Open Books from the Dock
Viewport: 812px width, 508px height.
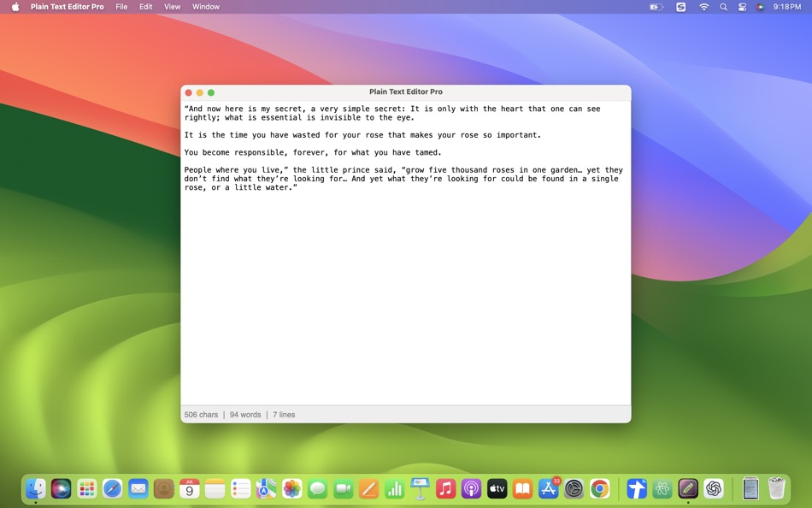coord(522,488)
